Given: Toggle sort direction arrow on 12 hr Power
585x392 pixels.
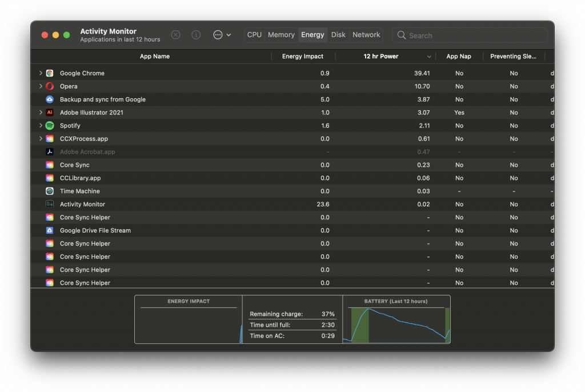Looking at the screenshot, I should (428, 57).
